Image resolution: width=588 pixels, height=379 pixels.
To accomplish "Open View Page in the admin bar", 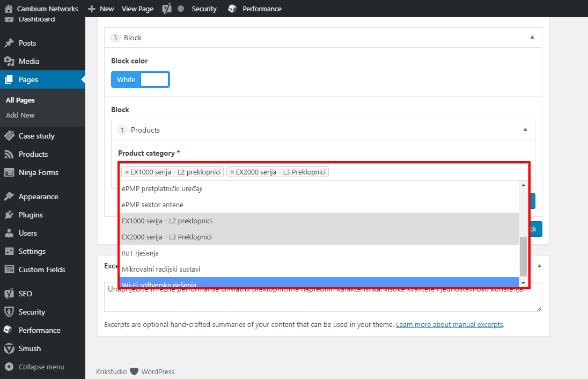I will point(138,9).
